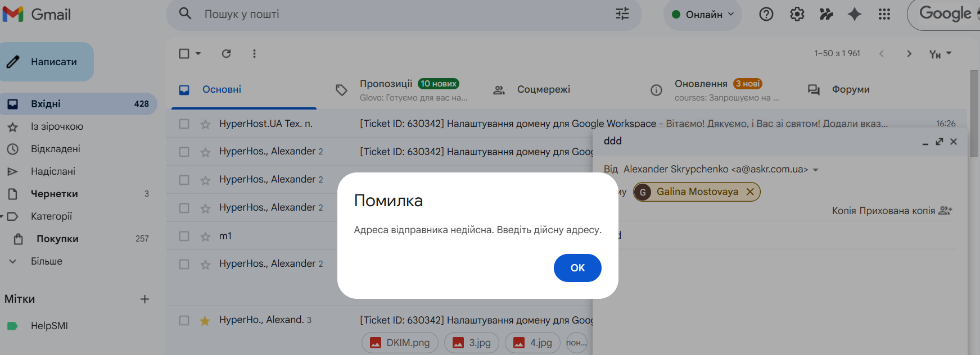This screenshot has height=355, width=980.
Task: Open the Support help icon
Action: coord(766,14)
